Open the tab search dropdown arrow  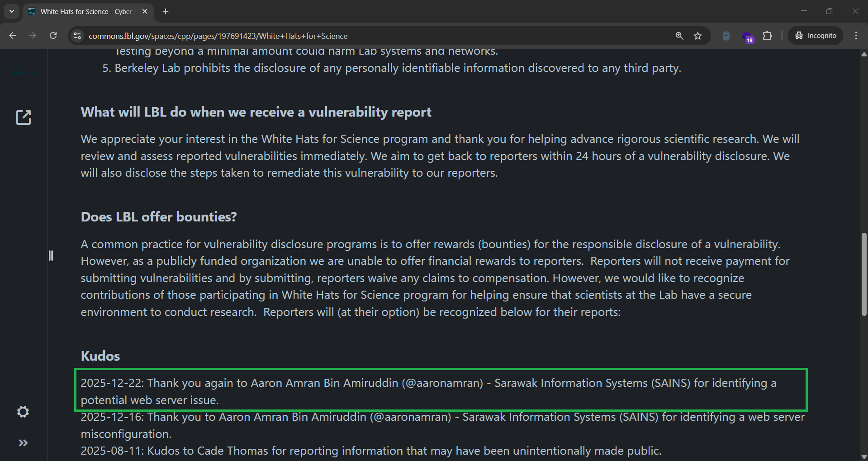(x=12, y=11)
